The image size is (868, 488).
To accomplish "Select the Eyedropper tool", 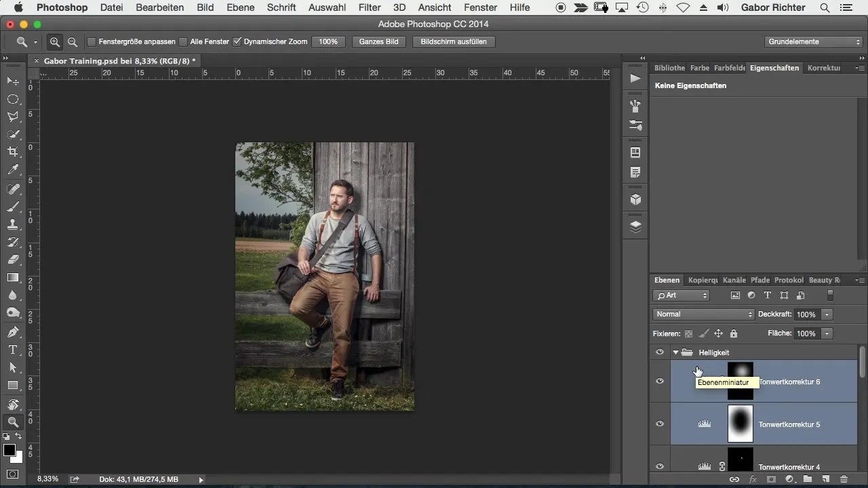I will (x=13, y=169).
